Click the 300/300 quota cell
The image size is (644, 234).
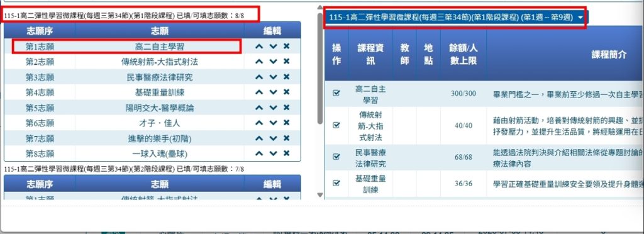[x=464, y=94]
